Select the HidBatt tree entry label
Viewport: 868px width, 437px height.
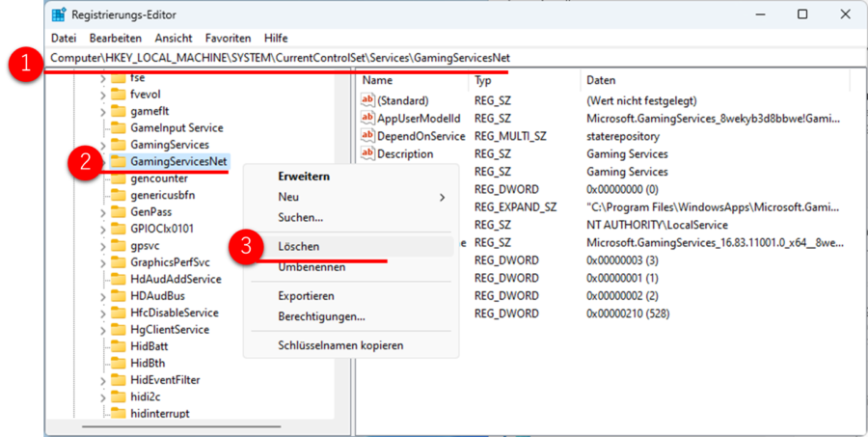[x=149, y=346]
